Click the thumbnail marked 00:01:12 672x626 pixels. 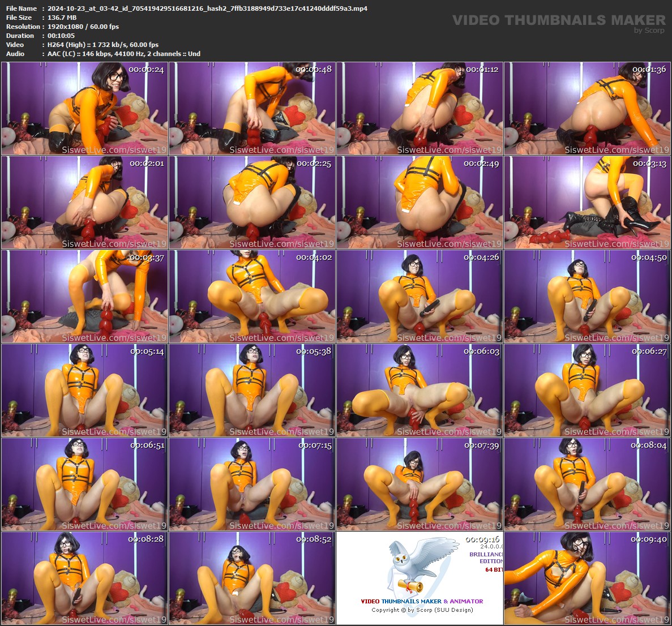pos(420,109)
